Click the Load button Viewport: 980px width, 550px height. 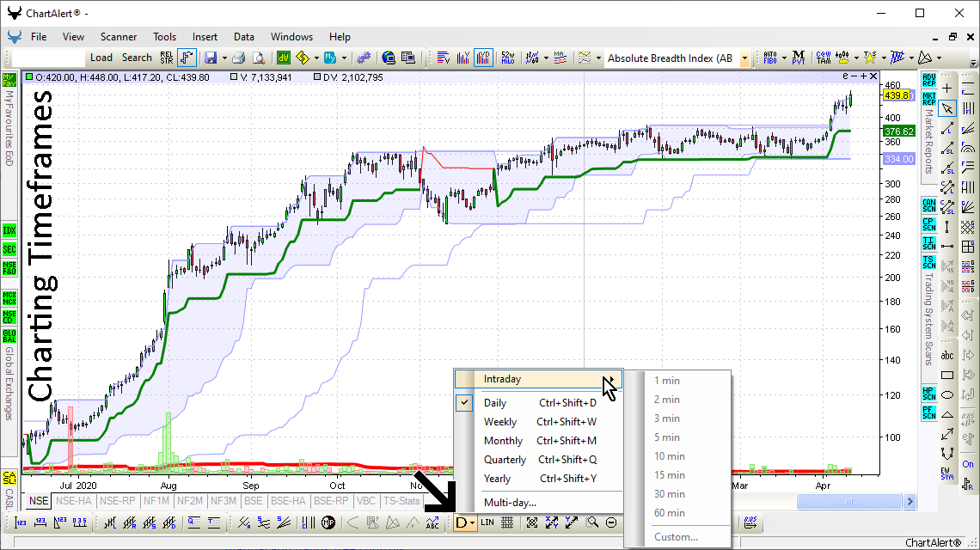pyautogui.click(x=101, y=58)
